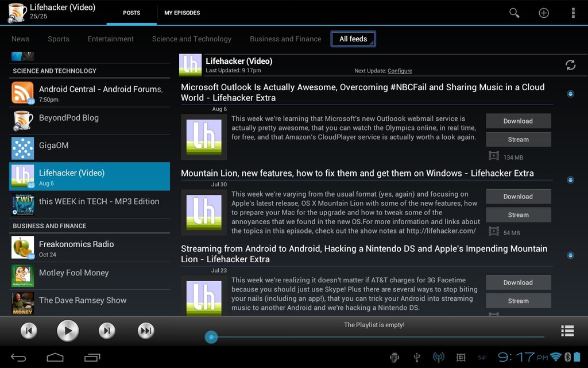Open the Microsoft Outlook episode thumbnail
Screen dimensions: 588x368
[204, 137]
